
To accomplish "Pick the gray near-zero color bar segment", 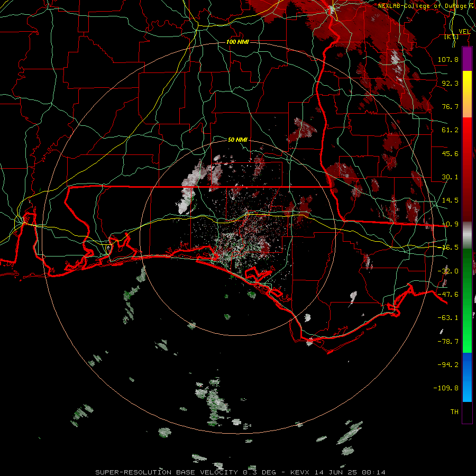I will [x=467, y=235].
